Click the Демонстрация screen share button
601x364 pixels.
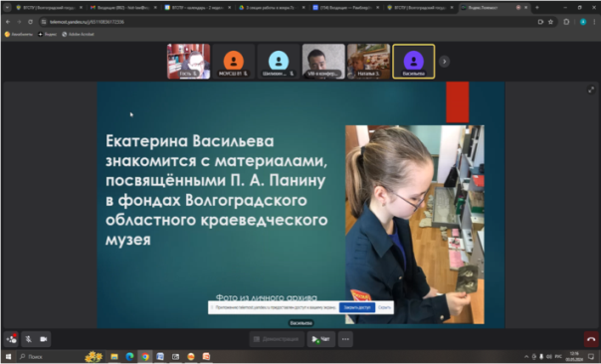[x=277, y=339]
